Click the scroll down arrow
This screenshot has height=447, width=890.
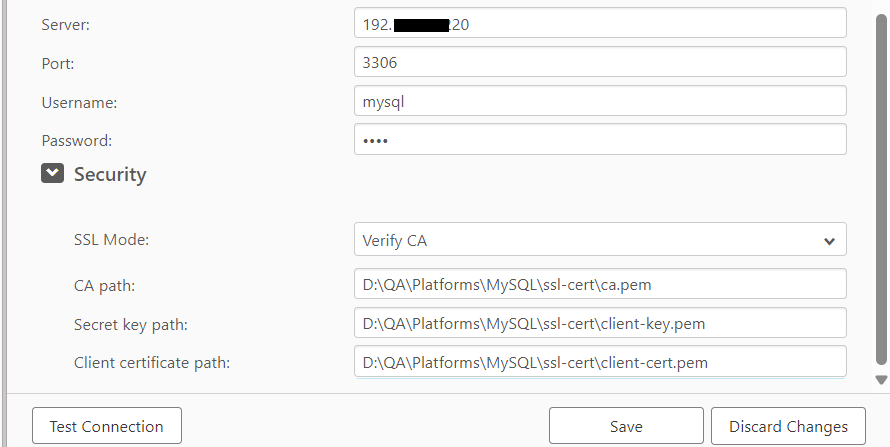click(880, 380)
